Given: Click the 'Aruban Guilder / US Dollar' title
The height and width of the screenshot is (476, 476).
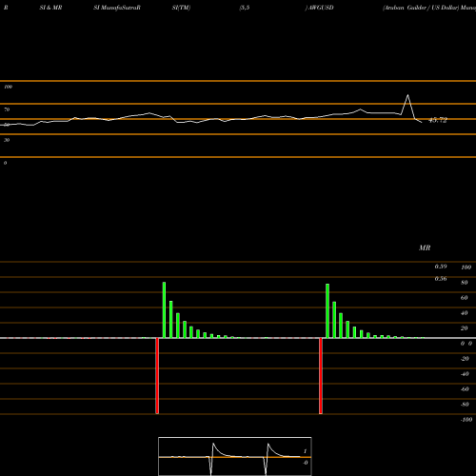Looking at the screenshot, I should coord(421,8).
